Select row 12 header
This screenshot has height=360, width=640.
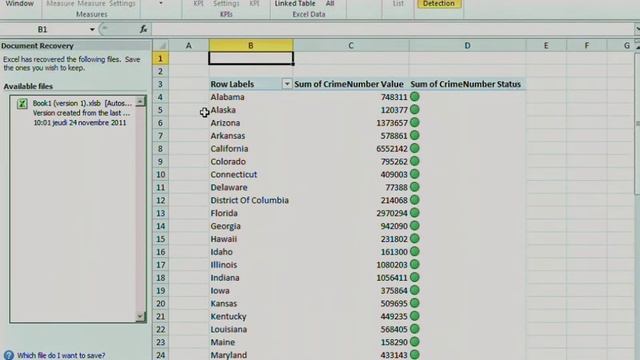[x=160, y=200]
